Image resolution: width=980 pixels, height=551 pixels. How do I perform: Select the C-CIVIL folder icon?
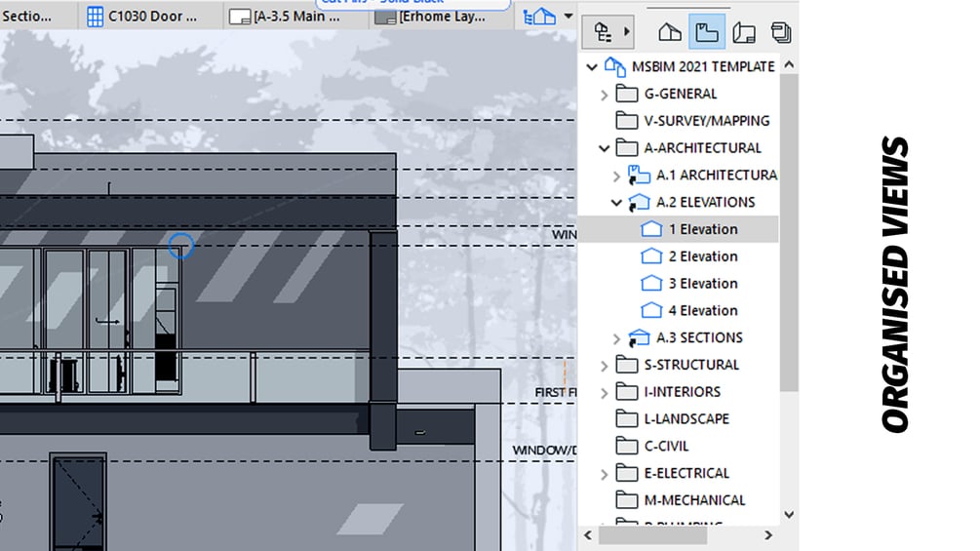(627, 446)
